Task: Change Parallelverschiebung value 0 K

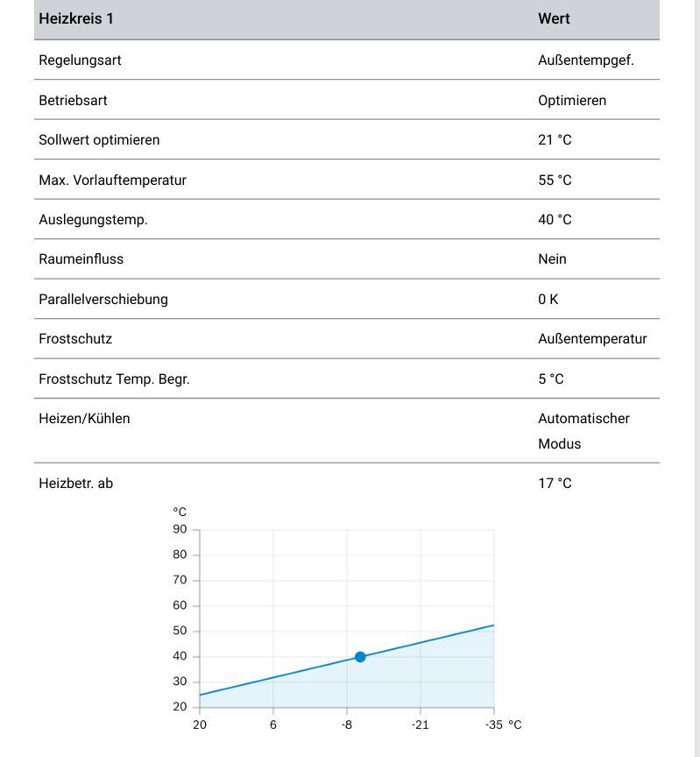Action: [x=548, y=300]
